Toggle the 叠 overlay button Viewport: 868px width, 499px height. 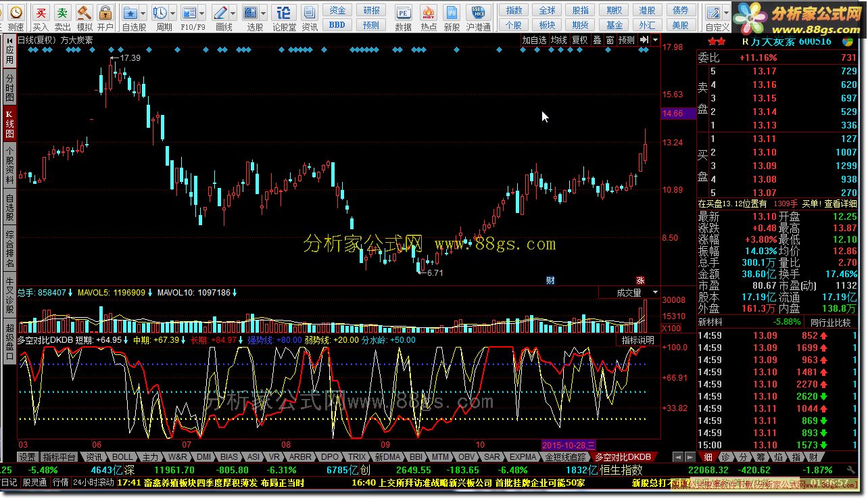coord(597,40)
